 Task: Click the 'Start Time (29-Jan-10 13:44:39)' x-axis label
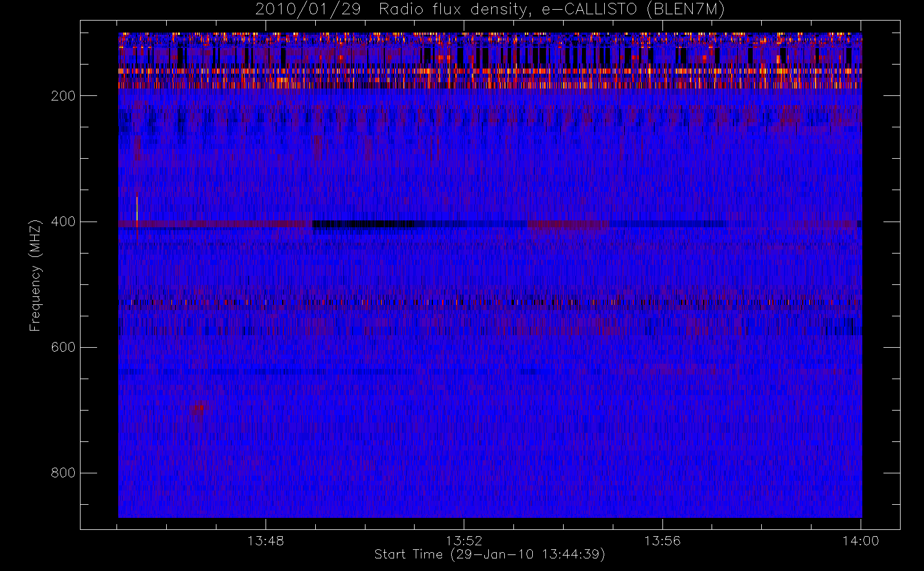(x=489, y=554)
